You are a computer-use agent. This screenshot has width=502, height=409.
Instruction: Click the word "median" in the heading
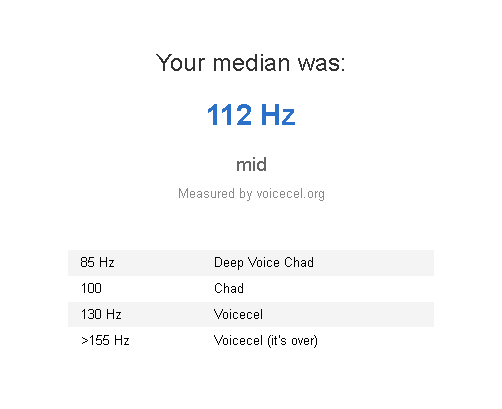[x=251, y=63]
